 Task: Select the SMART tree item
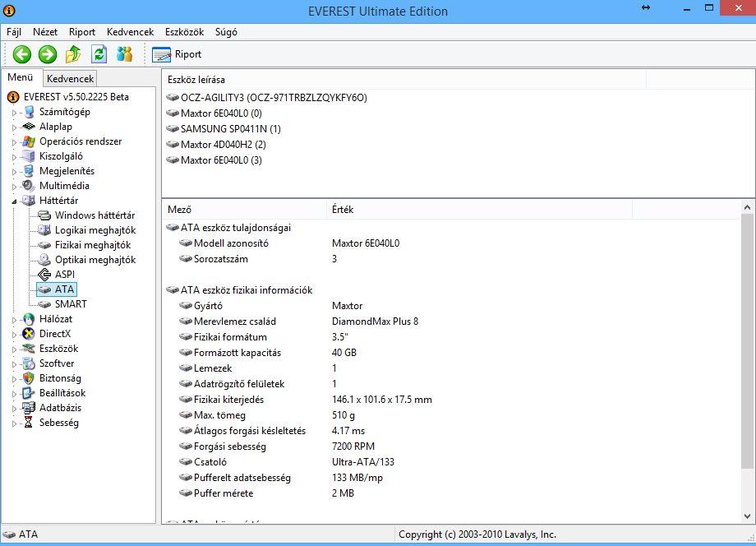(x=71, y=304)
